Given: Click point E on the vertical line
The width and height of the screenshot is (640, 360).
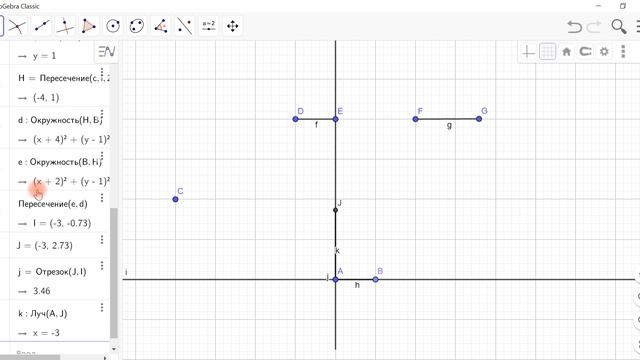Looking at the screenshot, I should pos(336,119).
